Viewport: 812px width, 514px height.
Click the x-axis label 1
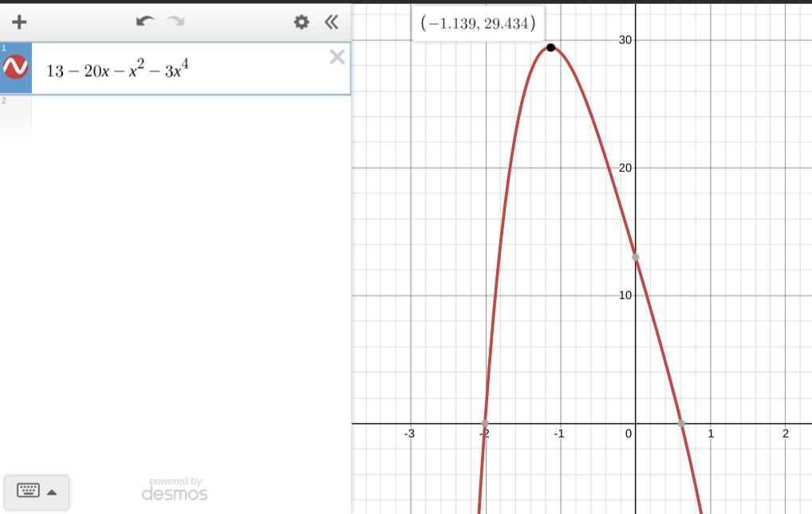point(711,433)
